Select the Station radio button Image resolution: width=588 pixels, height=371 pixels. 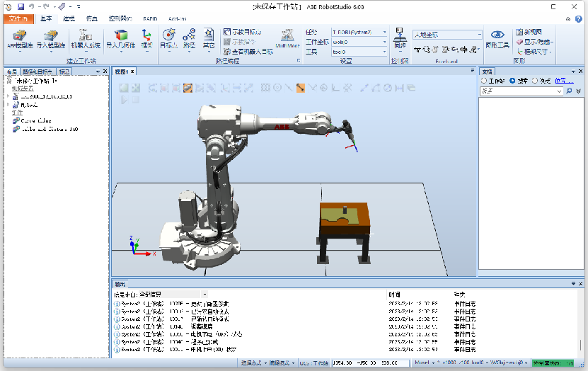point(484,81)
